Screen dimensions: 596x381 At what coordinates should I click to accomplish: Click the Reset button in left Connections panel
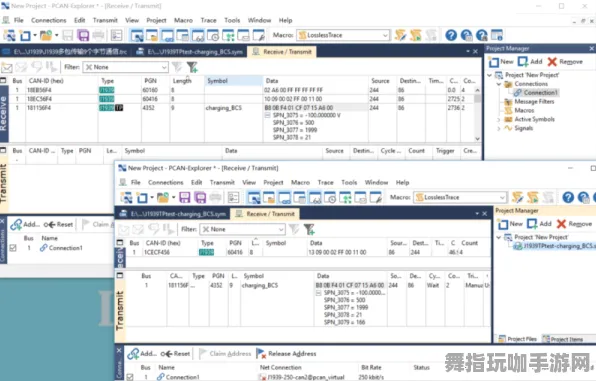click(x=59, y=224)
